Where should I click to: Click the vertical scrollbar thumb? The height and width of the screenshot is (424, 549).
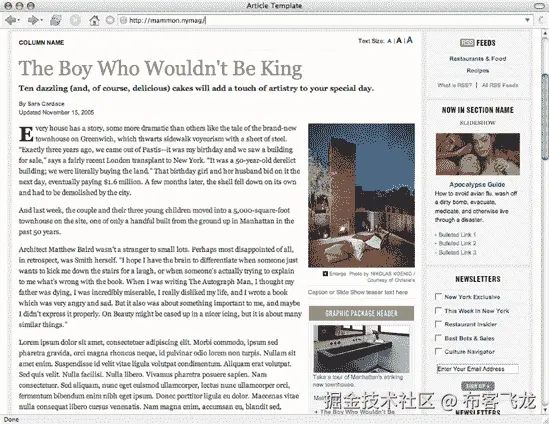click(x=545, y=117)
